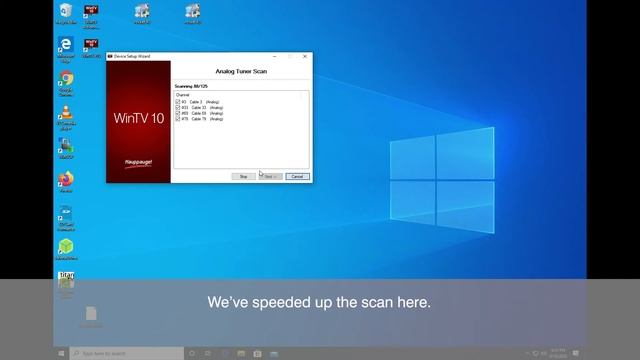Open the desktop shortcut below VLC

pyautogui.click(x=66, y=148)
